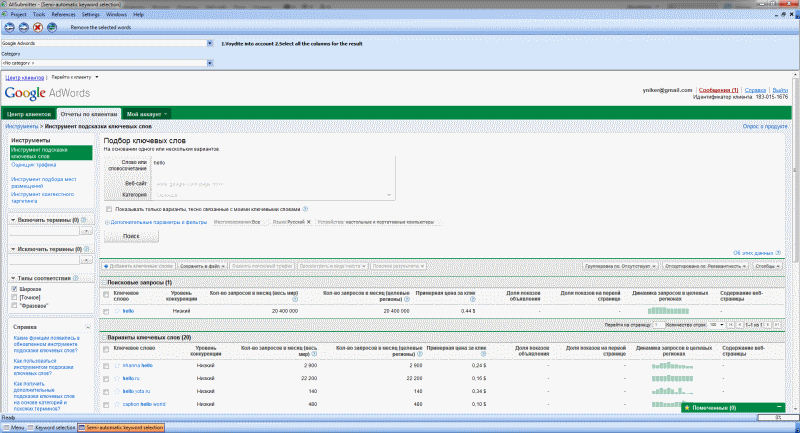Click the star beside keyword 'hello'
The image size is (800, 433).
click(115, 312)
